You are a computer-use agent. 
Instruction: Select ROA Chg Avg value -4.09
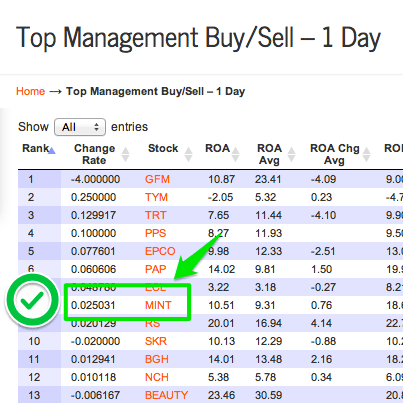point(323,179)
